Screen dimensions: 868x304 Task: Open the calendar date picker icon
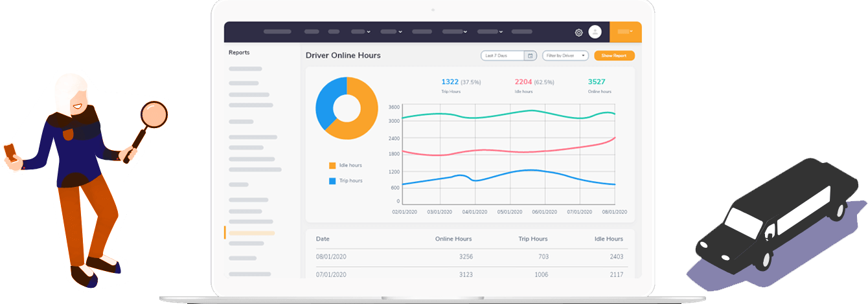531,56
